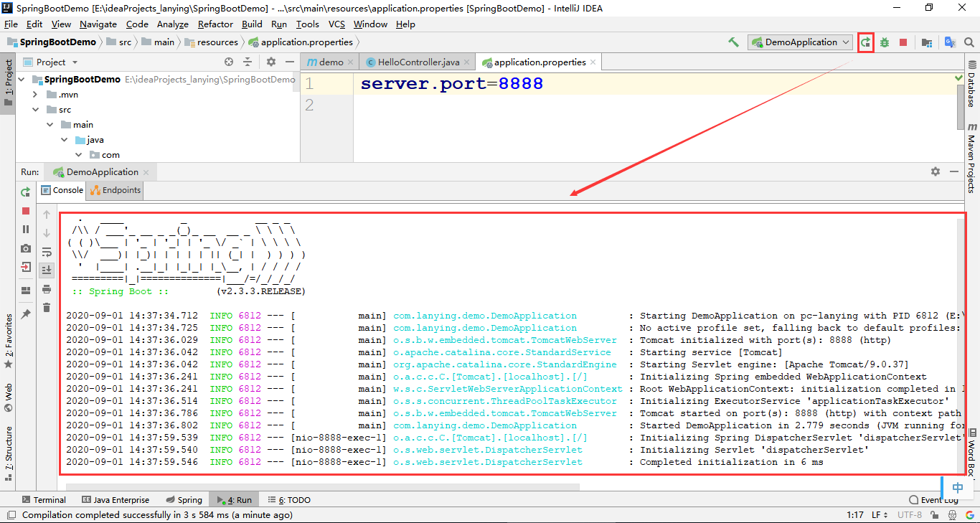Close the application.properties tab

593,62
